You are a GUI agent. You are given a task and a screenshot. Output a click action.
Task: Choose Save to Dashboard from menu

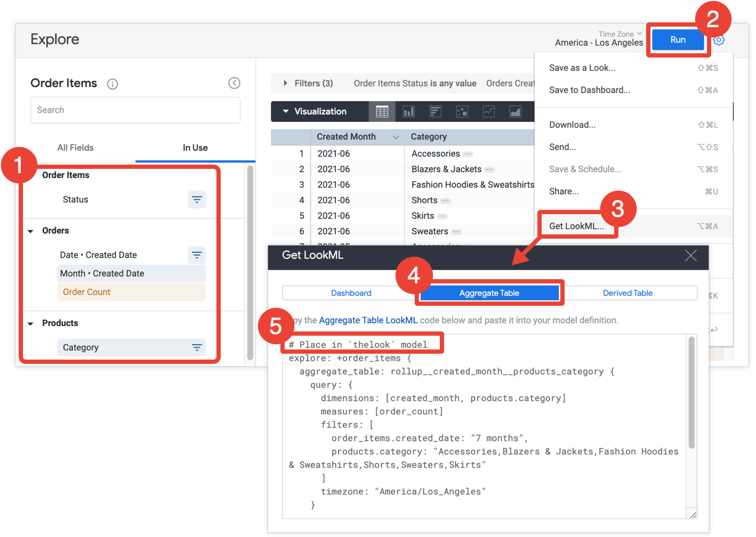click(589, 90)
